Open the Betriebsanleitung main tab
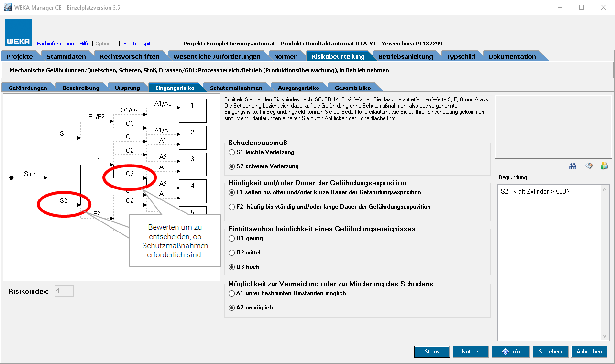Viewport: 615px width, 364px height. [405, 56]
